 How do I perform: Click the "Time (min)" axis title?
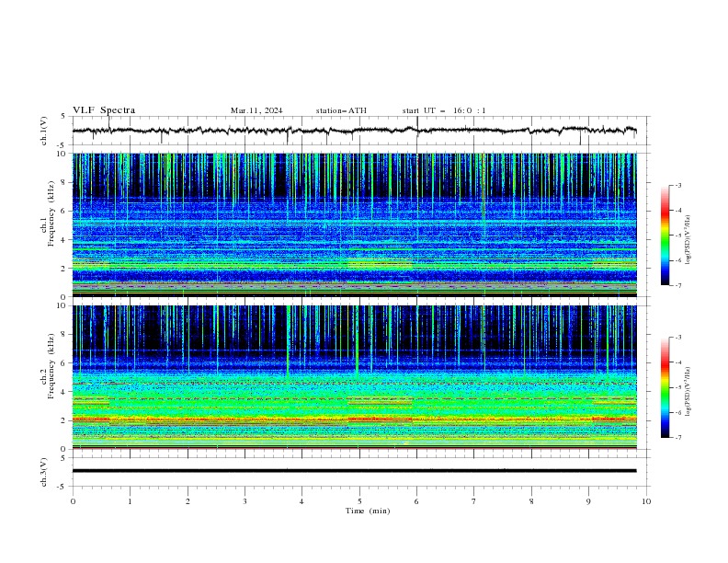click(368, 511)
